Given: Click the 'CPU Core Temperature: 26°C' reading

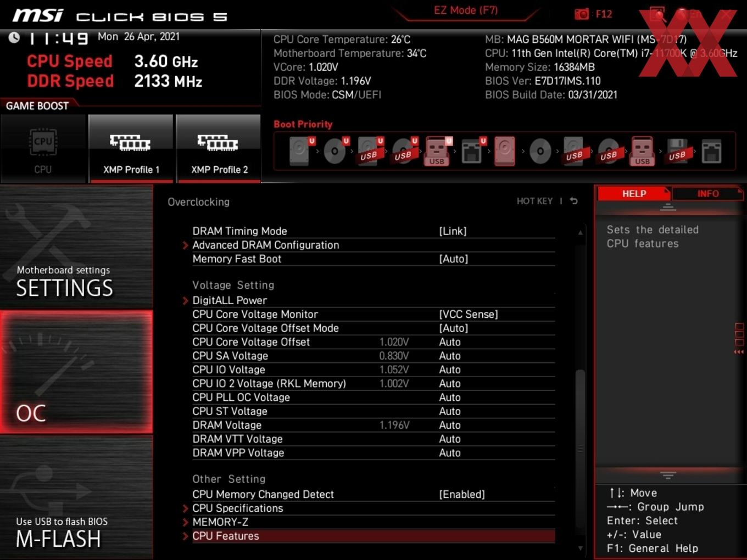Looking at the screenshot, I should point(342,40).
